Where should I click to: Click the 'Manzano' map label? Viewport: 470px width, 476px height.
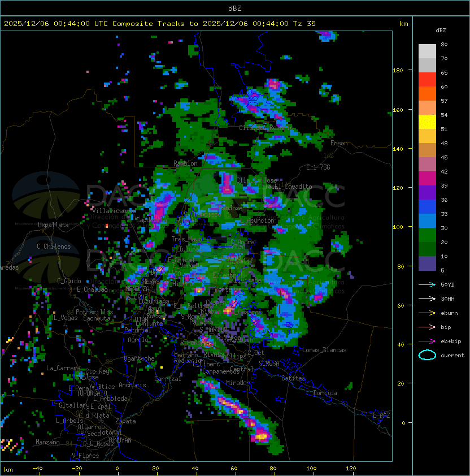(47, 442)
